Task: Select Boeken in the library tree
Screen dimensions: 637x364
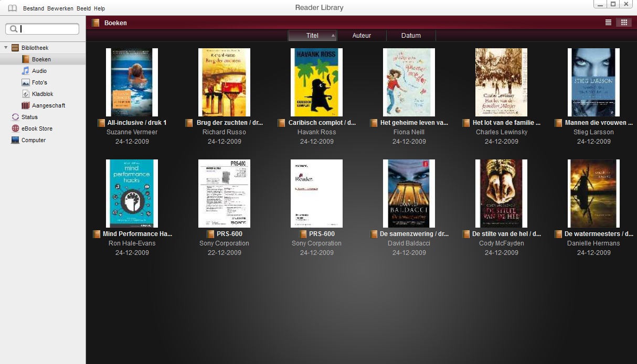Action: pos(43,59)
